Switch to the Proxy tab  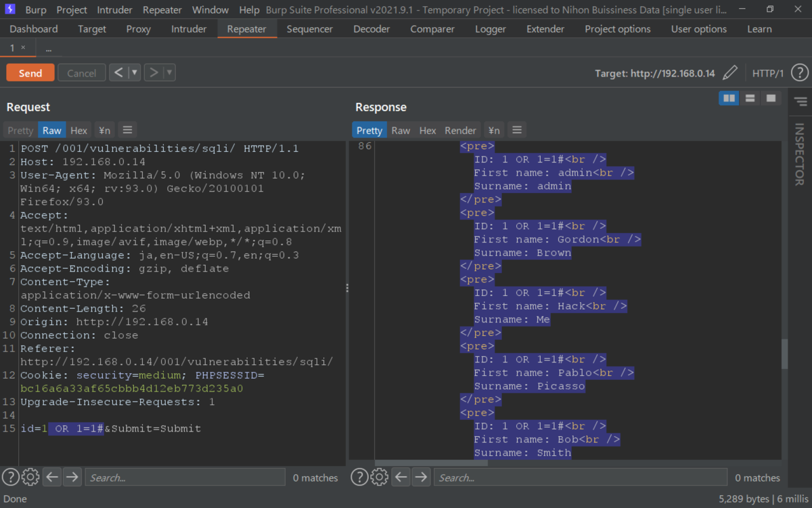(139, 29)
